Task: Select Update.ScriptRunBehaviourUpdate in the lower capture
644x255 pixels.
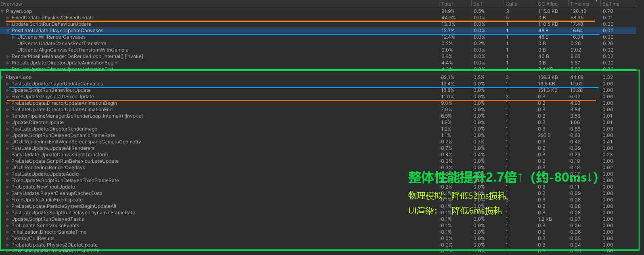Action: [x=318, y=90]
